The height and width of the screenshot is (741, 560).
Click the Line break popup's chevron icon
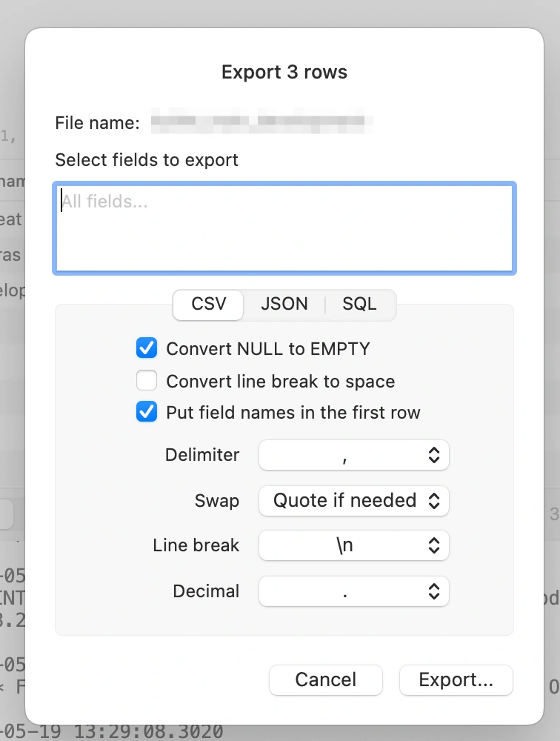[434, 545]
